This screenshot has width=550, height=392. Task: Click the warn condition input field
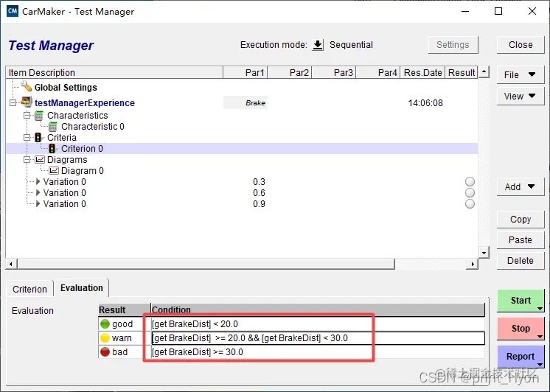click(318, 338)
